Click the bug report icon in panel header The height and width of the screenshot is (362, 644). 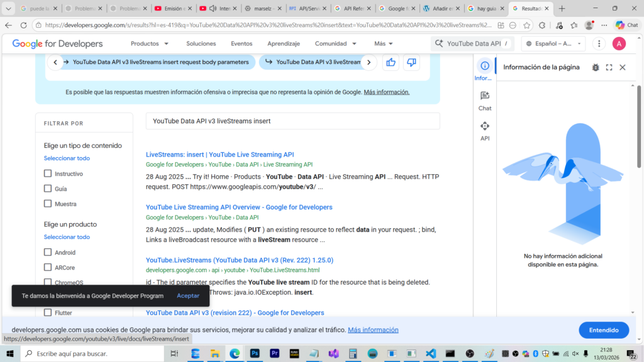click(596, 67)
